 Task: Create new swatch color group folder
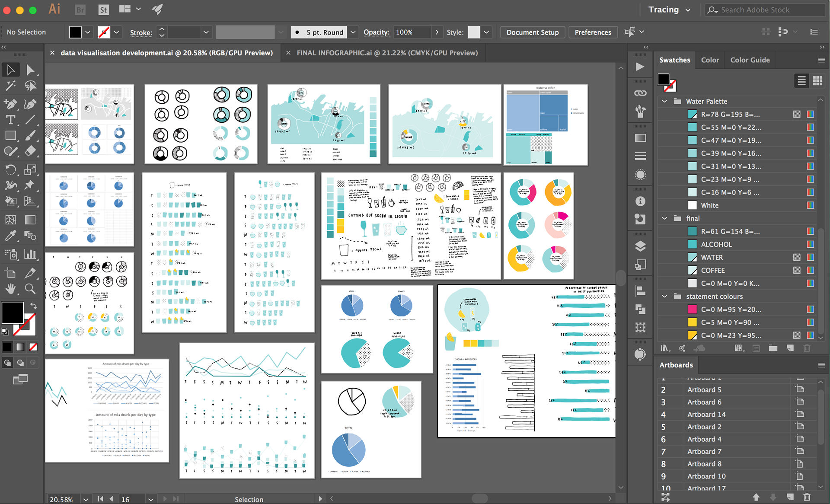point(773,348)
